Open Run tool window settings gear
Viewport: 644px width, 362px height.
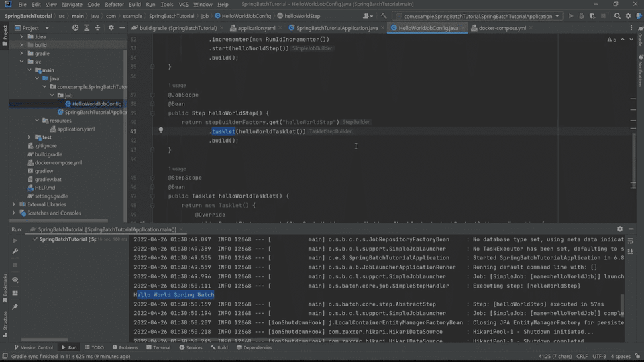point(619,229)
